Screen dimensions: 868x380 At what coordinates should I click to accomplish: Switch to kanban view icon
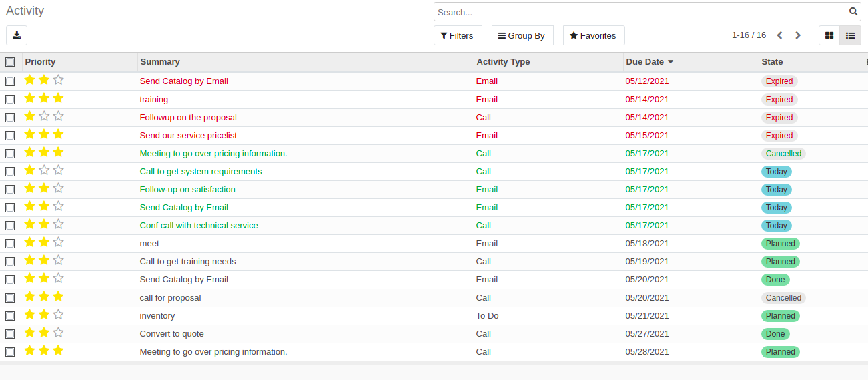click(x=829, y=35)
